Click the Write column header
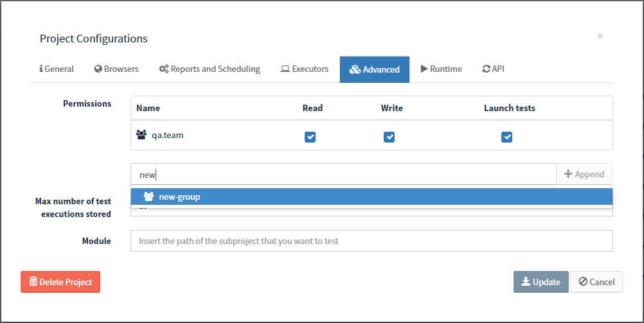644x323 pixels. 392,108
